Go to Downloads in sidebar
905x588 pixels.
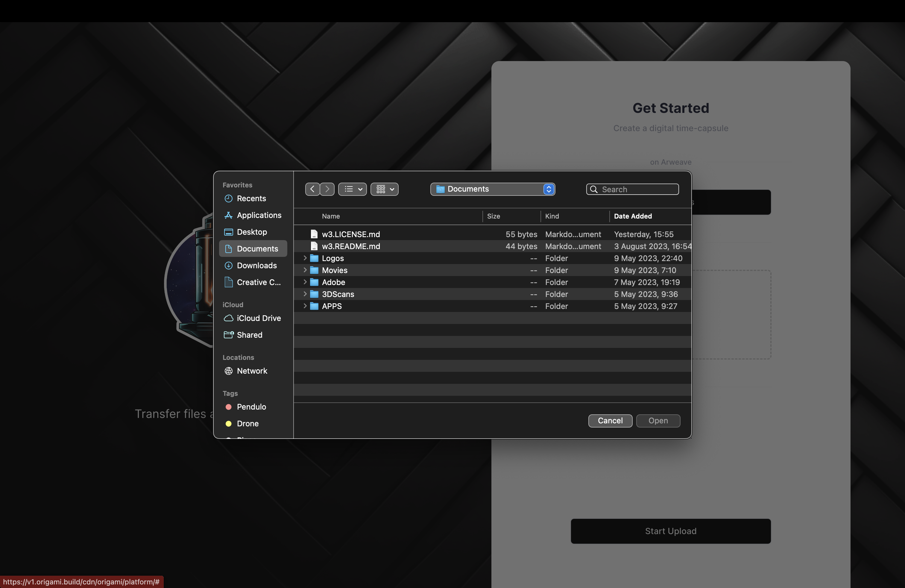(x=257, y=266)
